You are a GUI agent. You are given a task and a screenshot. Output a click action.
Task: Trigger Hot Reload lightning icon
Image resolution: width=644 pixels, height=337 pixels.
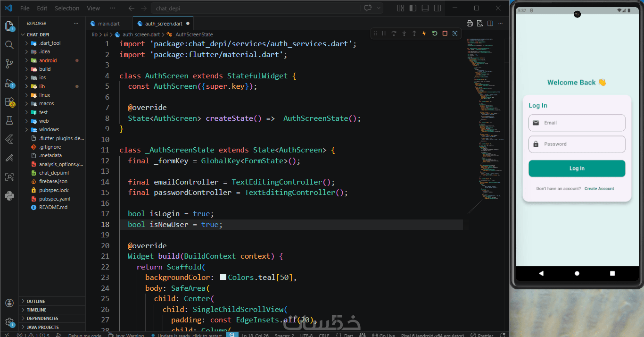tap(424, 34)
